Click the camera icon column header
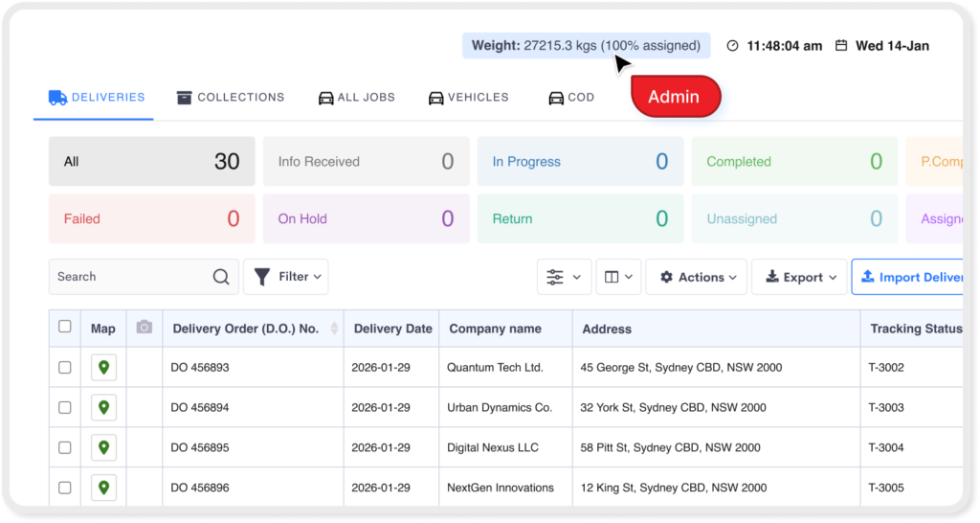 [145, 328]
